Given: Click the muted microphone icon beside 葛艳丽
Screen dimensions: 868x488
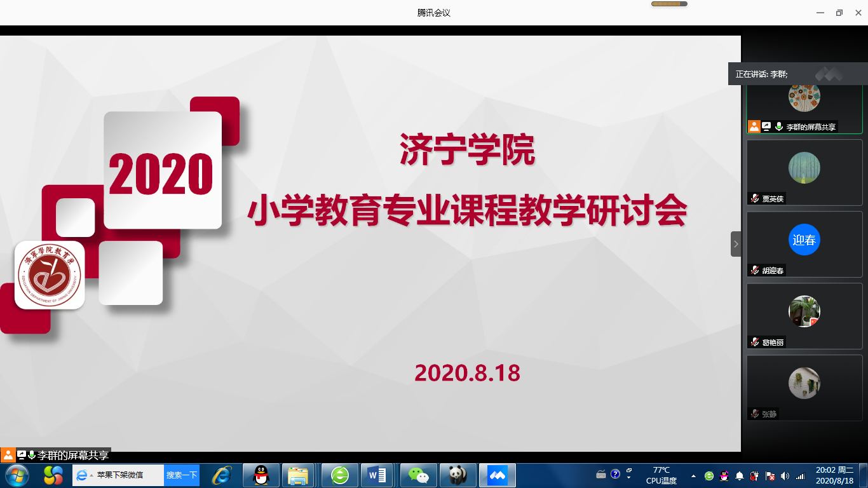Looking at the screenshot, I should tap(755, 342).
